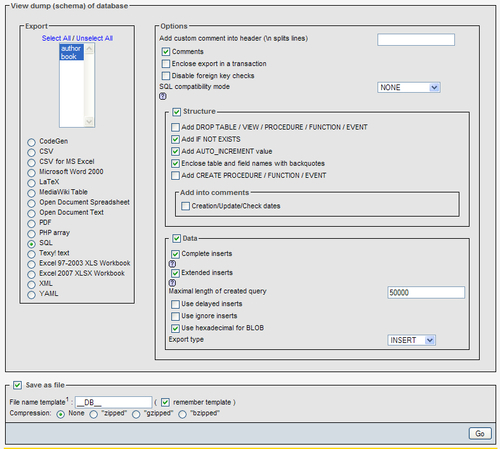This screenshot has width=500, height=449.
Task: Select PHP array export format
Action: (31, 234)
